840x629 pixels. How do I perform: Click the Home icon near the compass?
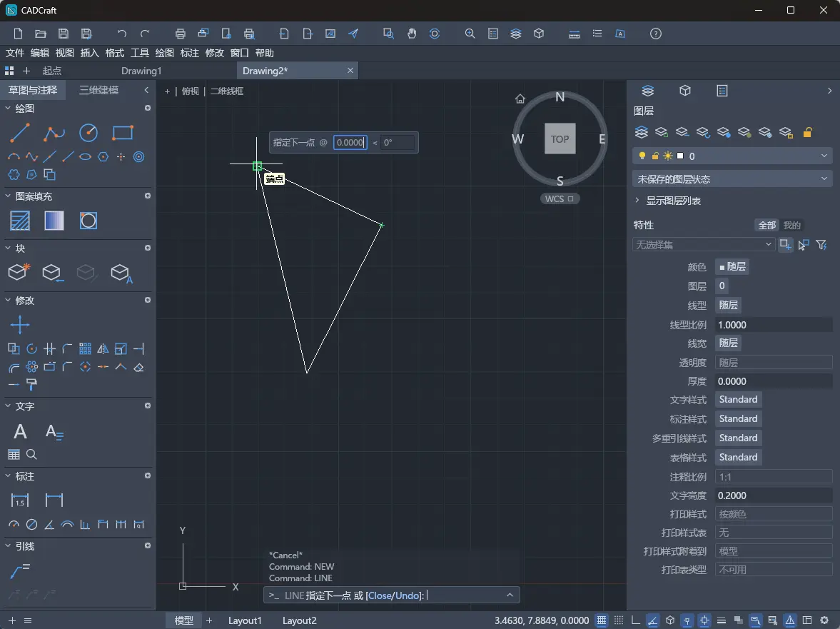[520, 99]
